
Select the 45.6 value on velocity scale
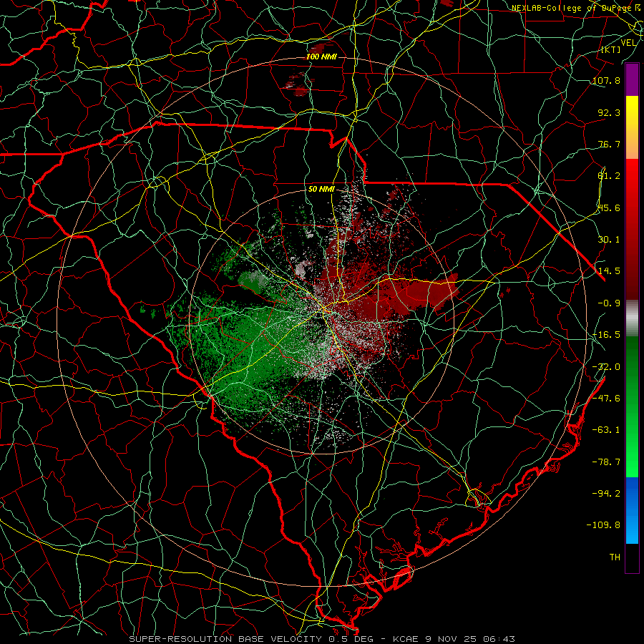[609, 208]
